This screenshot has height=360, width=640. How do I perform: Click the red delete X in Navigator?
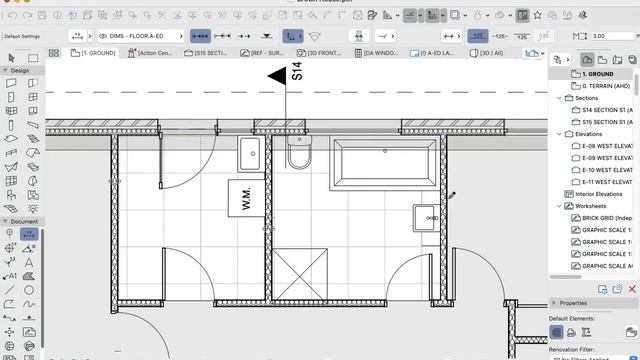click(632, 289)
